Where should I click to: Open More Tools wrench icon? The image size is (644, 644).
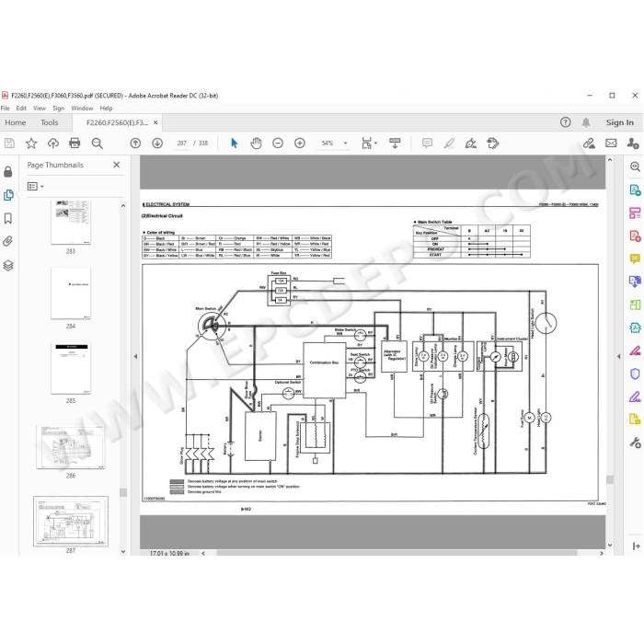click(635, 443)
